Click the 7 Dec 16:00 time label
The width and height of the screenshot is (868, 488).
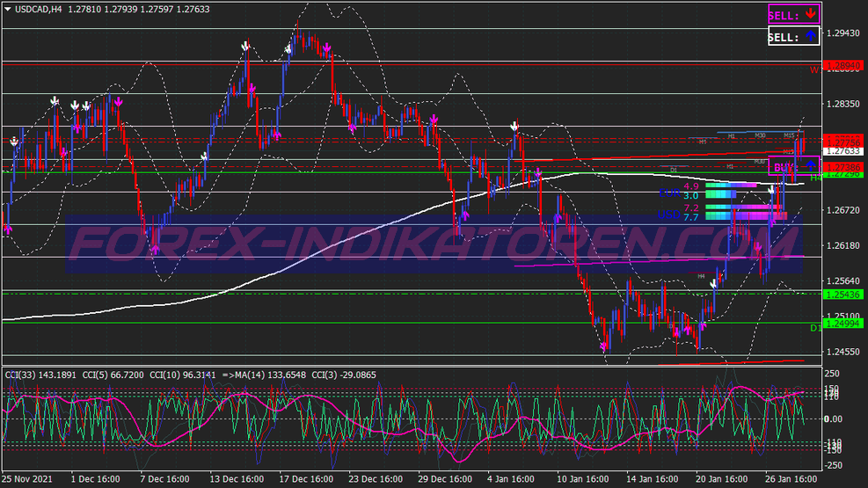(x=164, y=479)
